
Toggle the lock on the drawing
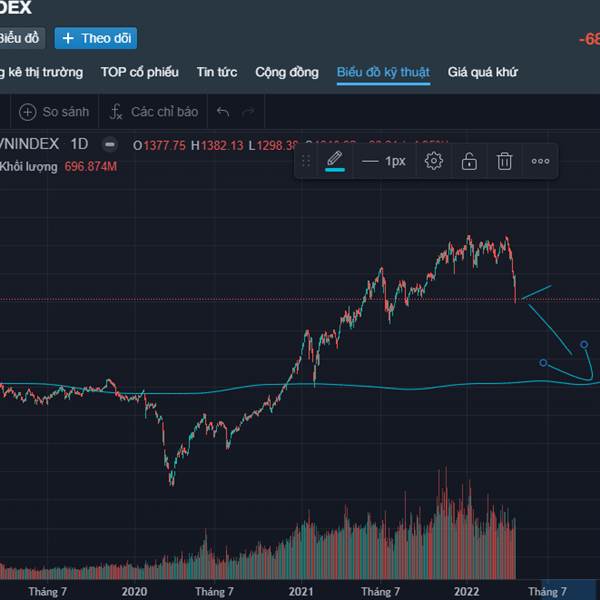(469, 161)
